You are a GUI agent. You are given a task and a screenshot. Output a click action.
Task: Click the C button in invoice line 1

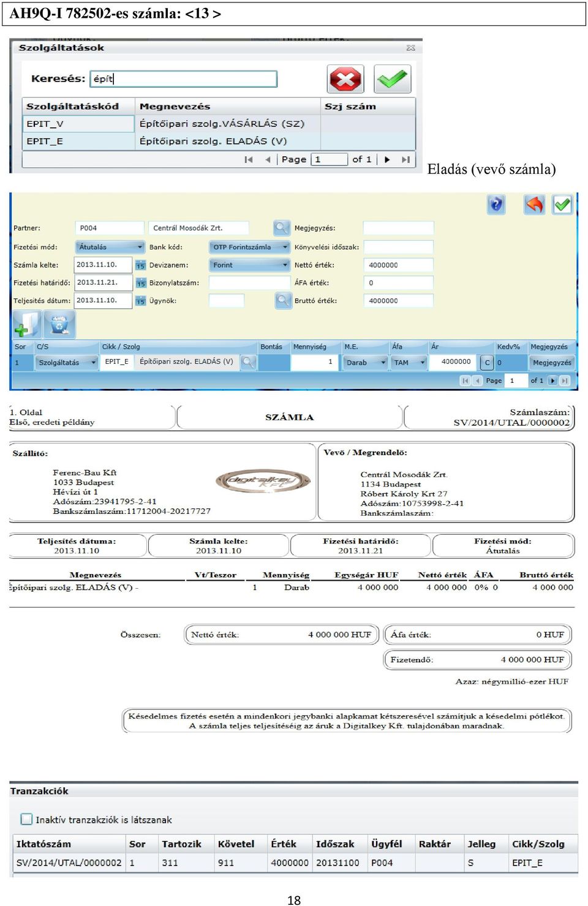click(x=488, y=363)
